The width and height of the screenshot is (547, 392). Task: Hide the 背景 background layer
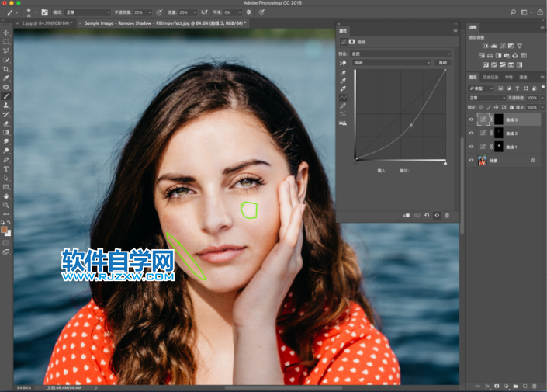471,161
